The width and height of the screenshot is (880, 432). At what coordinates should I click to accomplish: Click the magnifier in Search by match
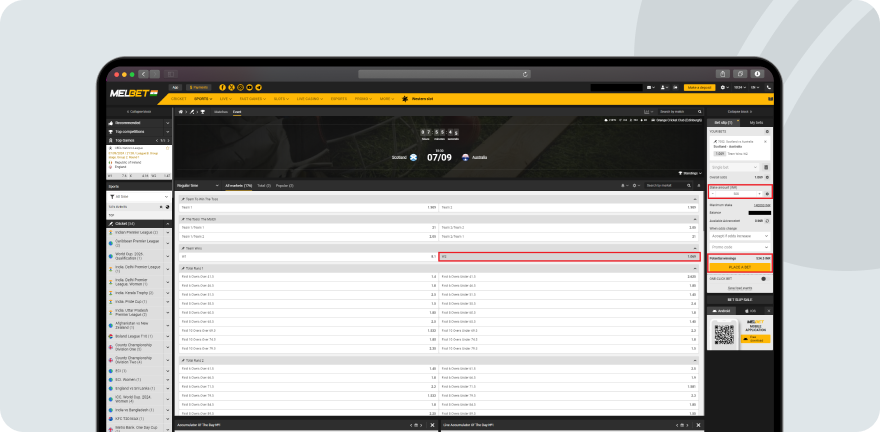point(700,112)
